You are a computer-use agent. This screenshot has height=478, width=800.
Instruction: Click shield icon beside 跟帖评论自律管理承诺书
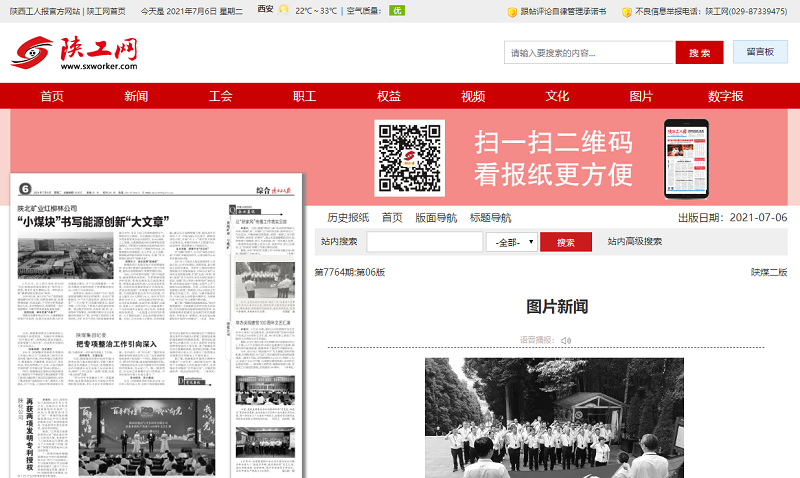click(x=512, y=12)
